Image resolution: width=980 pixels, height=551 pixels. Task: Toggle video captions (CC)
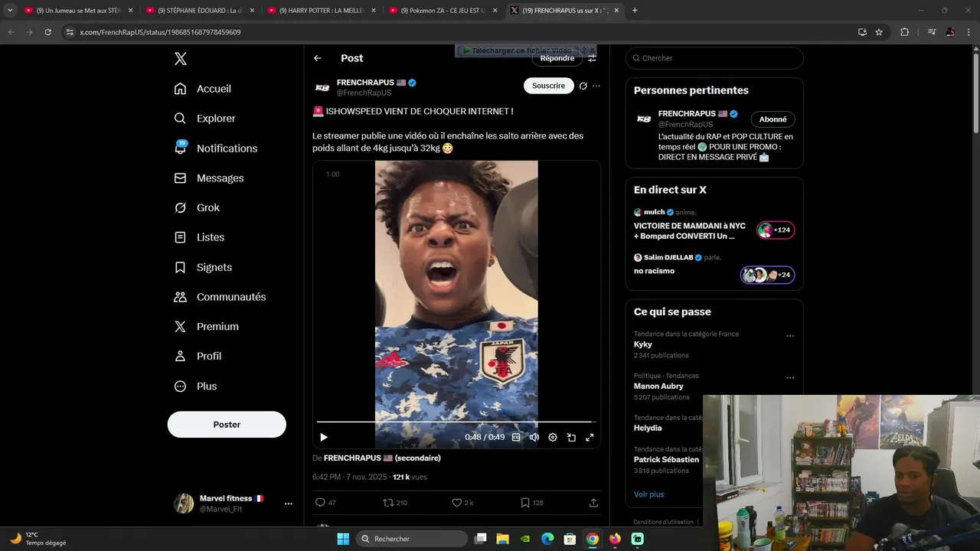pos(516,438)
